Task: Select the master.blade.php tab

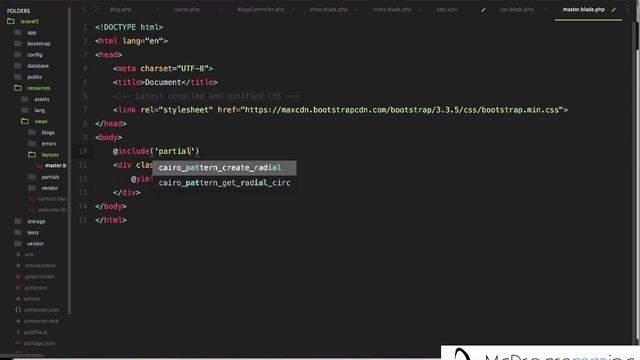Action: (584, 9)
